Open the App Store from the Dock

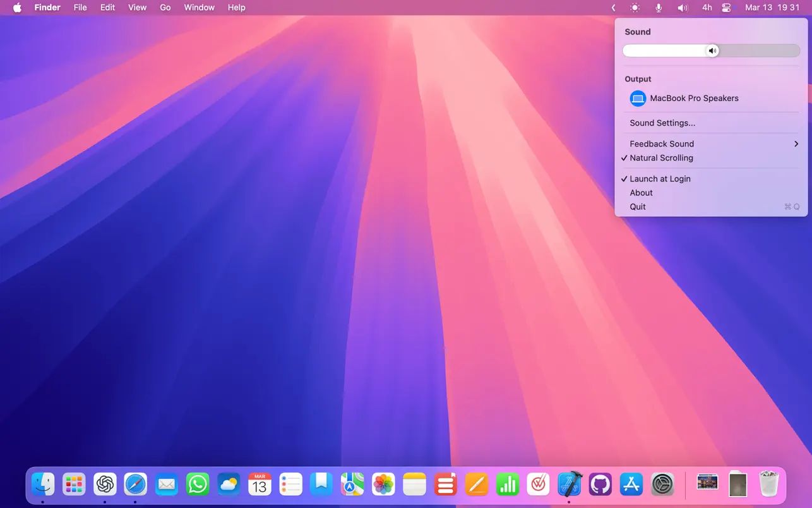pos(631,485)
